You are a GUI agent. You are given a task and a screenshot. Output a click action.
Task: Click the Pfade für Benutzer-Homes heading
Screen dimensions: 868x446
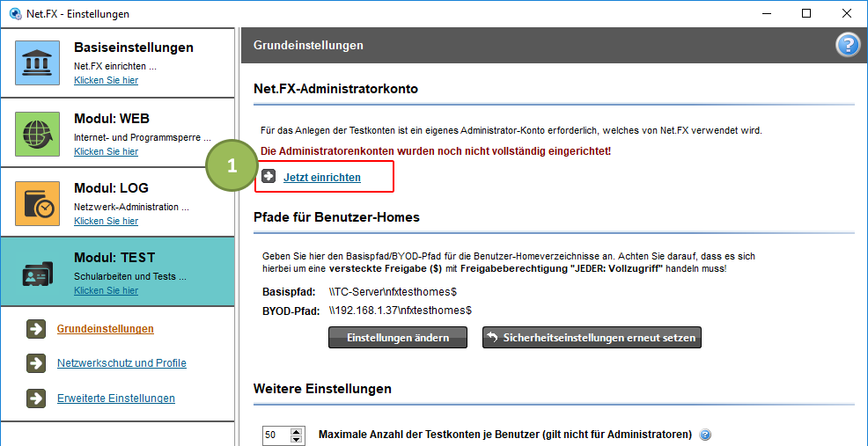pyautogui.click(x=336, y=217)
